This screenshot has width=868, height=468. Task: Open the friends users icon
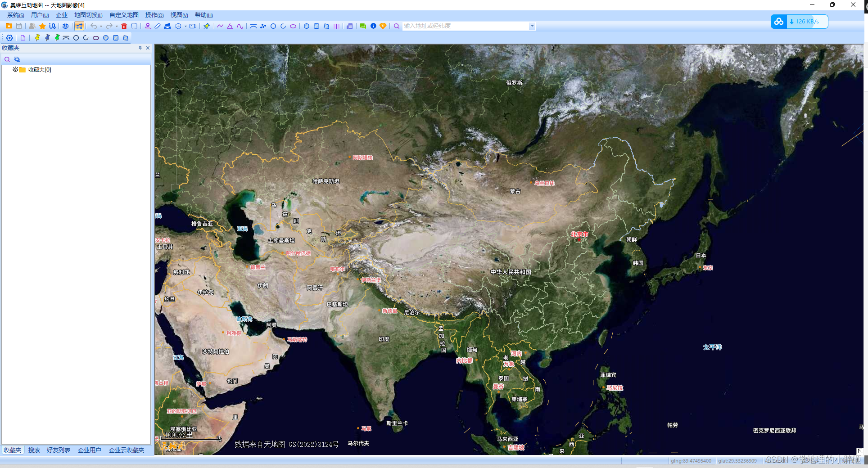pos(32,26)
